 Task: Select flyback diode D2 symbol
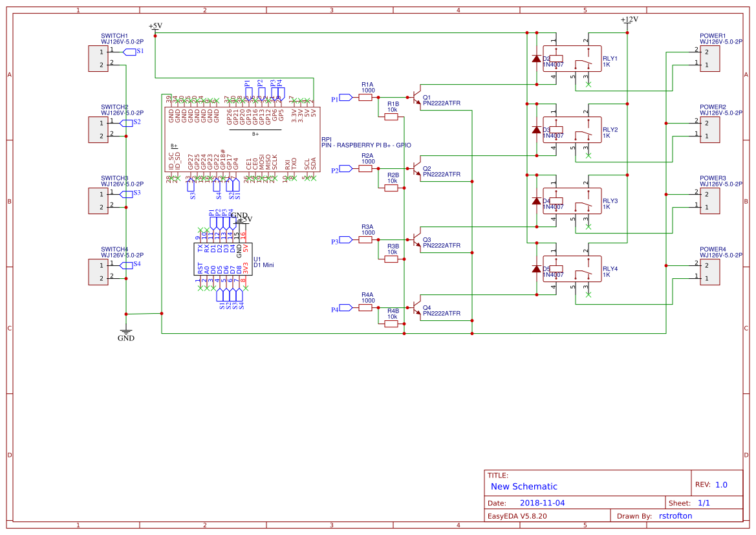537,58
